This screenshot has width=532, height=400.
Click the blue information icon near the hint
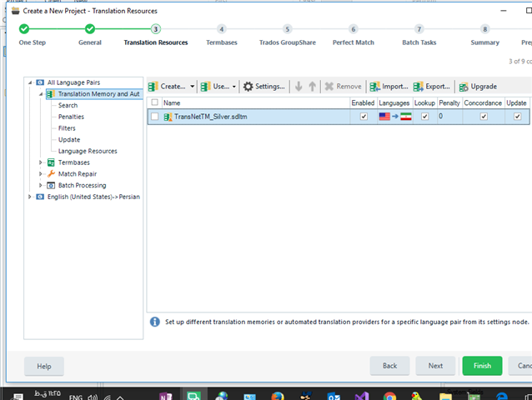click(x=155, y=322)
